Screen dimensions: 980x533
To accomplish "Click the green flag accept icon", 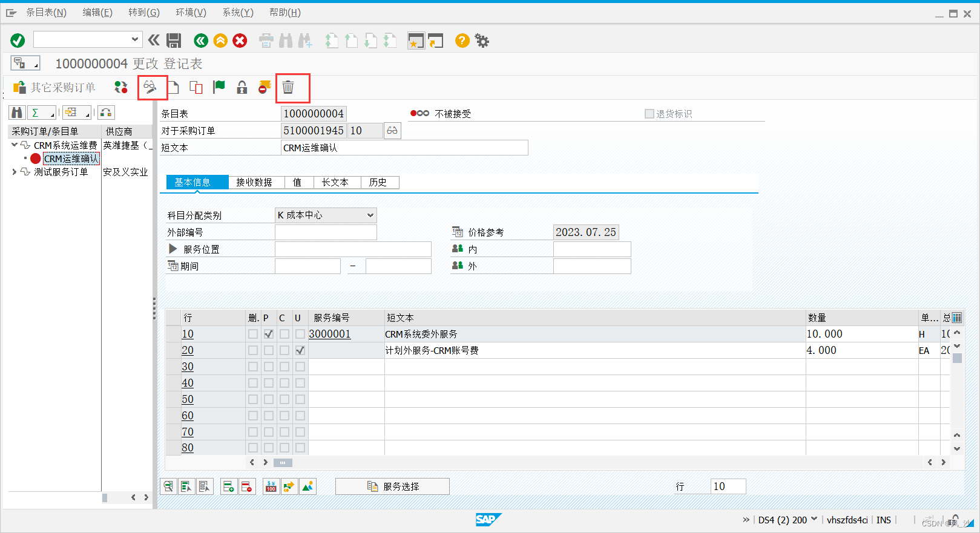I will tap(219, 87).
